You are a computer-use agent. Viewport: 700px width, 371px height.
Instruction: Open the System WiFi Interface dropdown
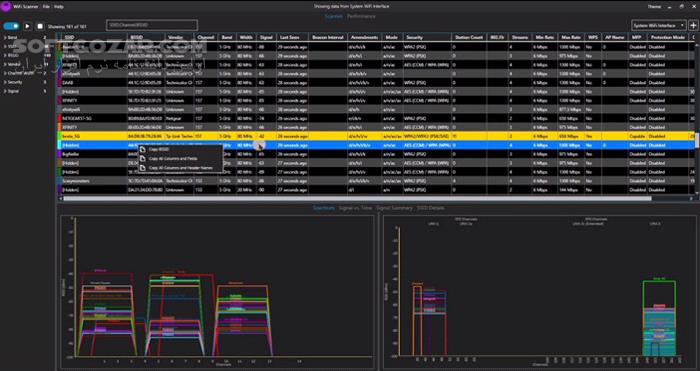coord(659,25)
